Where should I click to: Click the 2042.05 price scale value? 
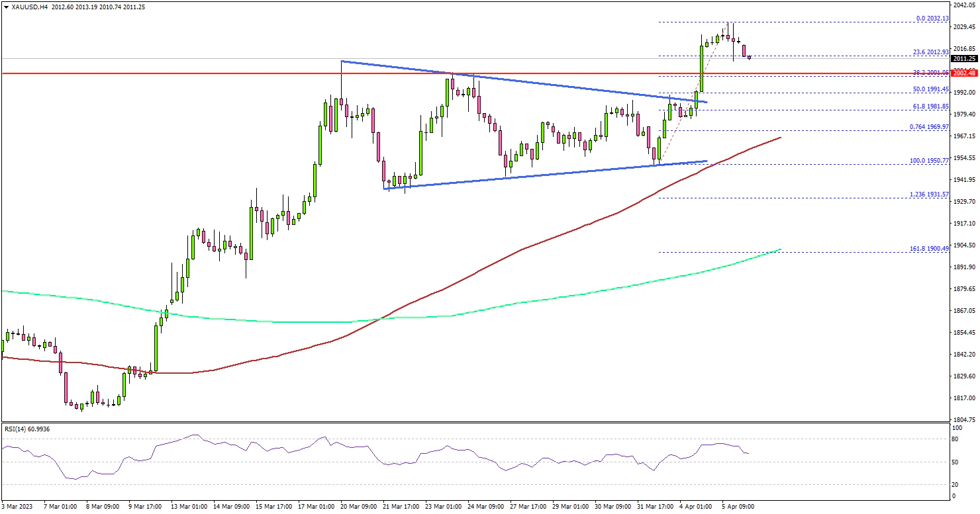pyautogui.click(x=963, y=5)
